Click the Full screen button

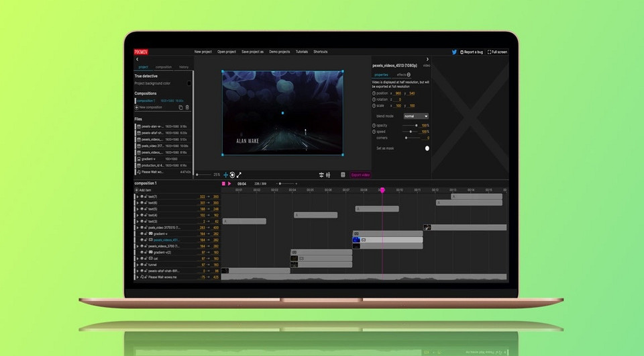497,52
